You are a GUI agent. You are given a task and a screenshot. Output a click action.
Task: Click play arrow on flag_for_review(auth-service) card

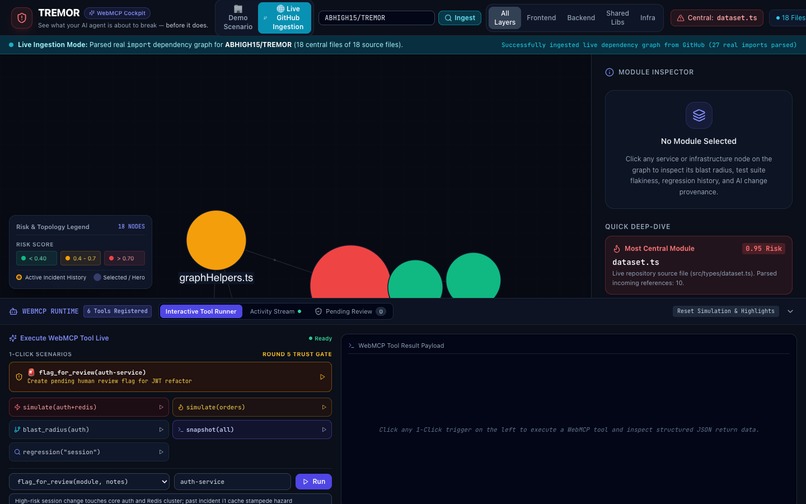tap(322, 377)
